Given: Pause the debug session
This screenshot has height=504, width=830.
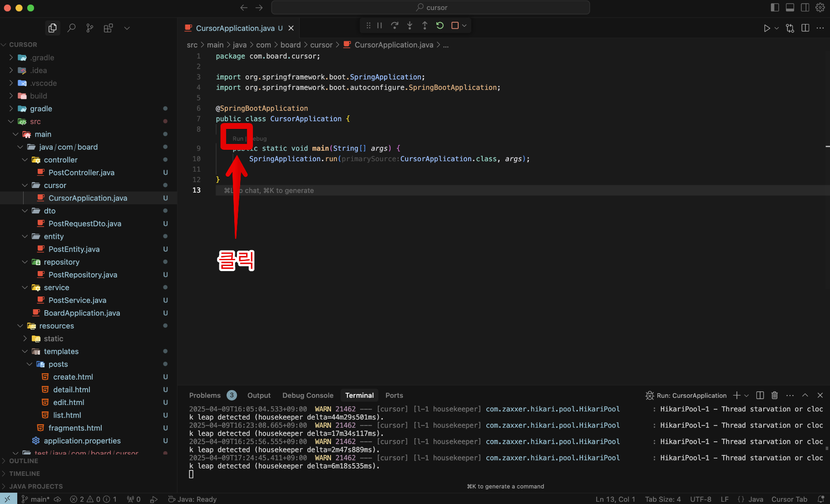Looking at the screenshot, I should 380,25.
